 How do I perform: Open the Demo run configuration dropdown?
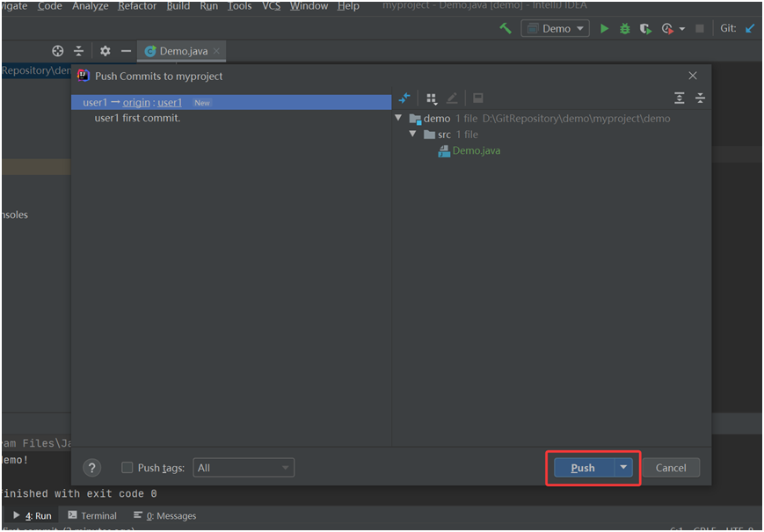(x=555, y=28)
